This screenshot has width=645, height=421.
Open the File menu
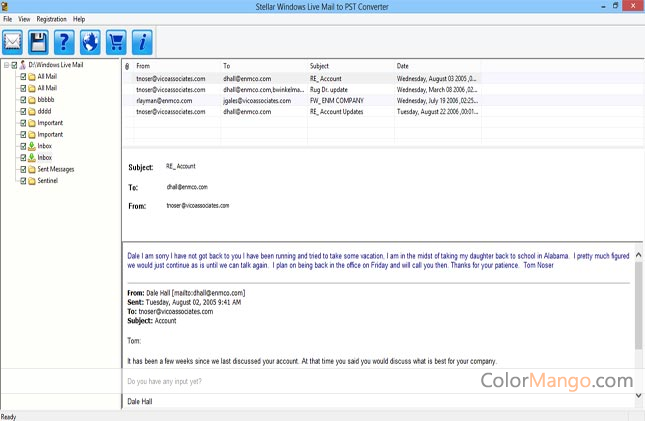click(x=7, y=19)
